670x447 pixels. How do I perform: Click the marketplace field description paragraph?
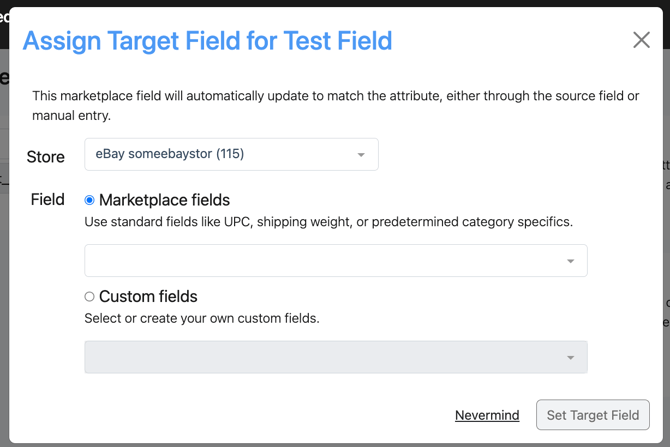pyautogui.click(x=335, y=106)
